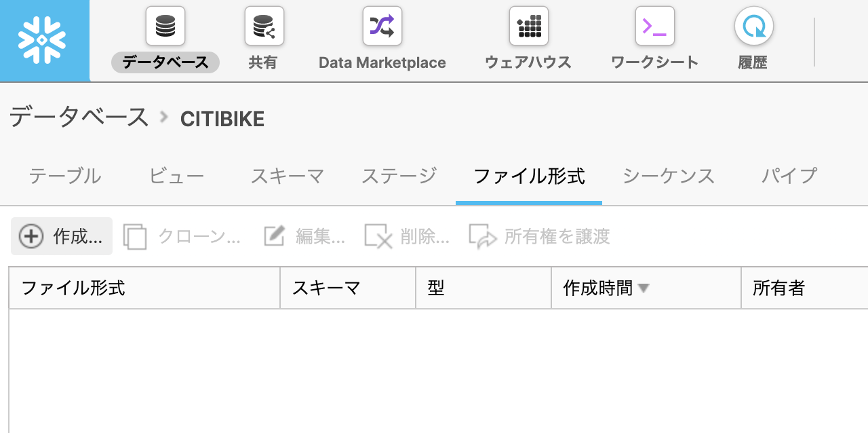Screen dimensions: 868x433
Task: Select the スキーマ (Schemas) tab
Action: (x=287, y=175)
